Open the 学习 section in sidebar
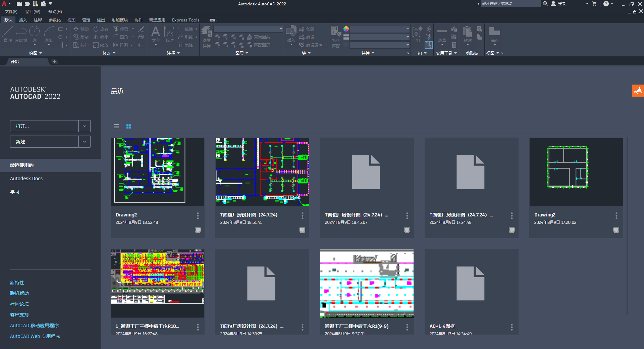This screenshot has width=644, height=349. click(15, 192)
